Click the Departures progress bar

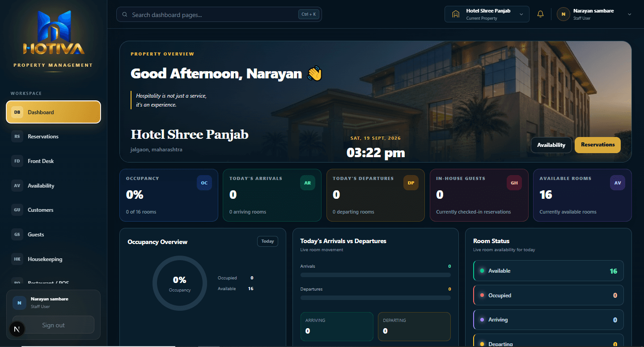(x=376, y=297)
